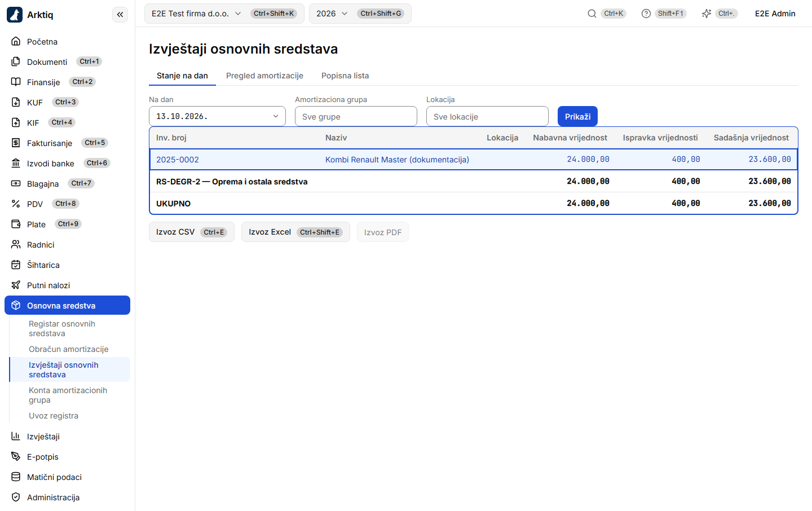Click the Izvodi banke bank icon
Viewport: 812px width, 511px height.
tap(16, 164)
